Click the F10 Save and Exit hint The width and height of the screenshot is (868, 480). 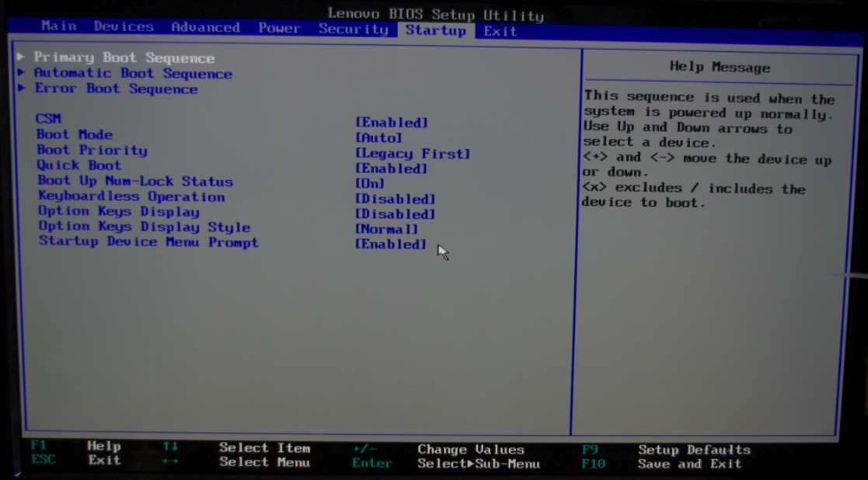point(661,464)
